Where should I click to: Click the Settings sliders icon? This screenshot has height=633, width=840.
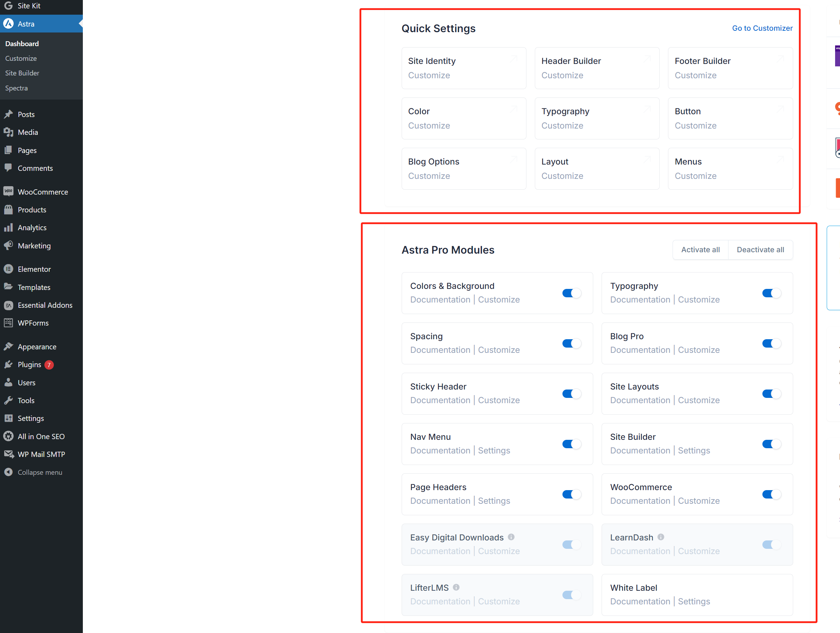(x=8, y=418)
